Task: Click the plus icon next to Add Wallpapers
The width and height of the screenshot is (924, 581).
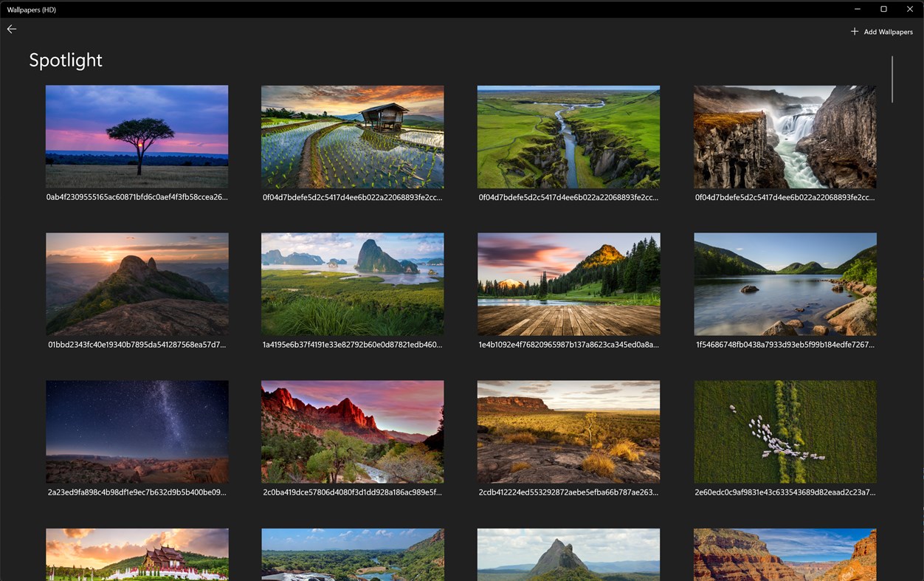Action: (x=854, y=31)
